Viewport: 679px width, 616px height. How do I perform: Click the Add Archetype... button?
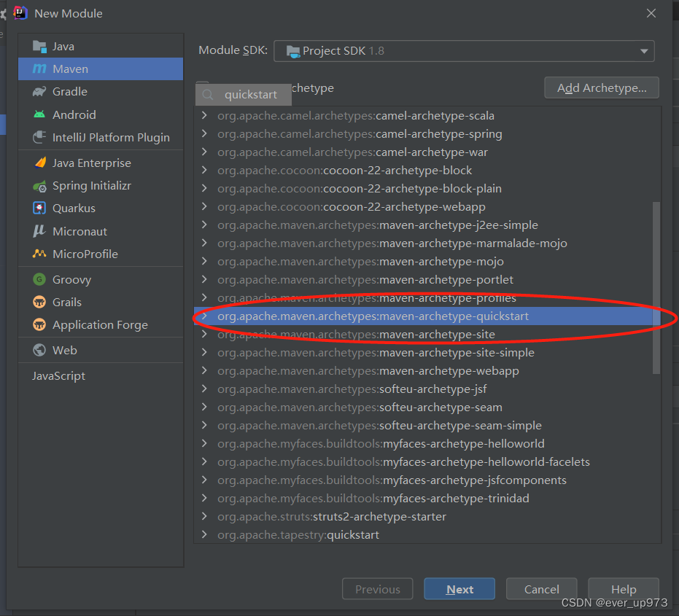coord(602,88)
